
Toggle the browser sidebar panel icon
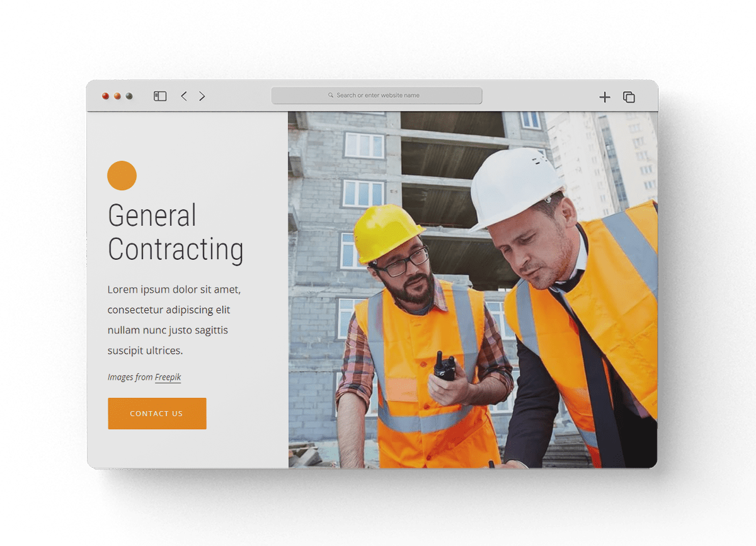[x=160, y=96]
